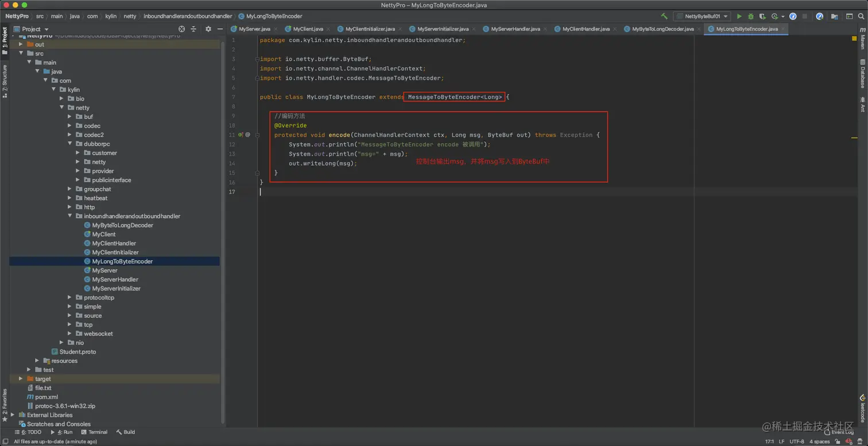The height and width of the screenshot is (446, 868).
Task: Click the netty breadcrumb in navigation bar
Action: coord(130,16)
